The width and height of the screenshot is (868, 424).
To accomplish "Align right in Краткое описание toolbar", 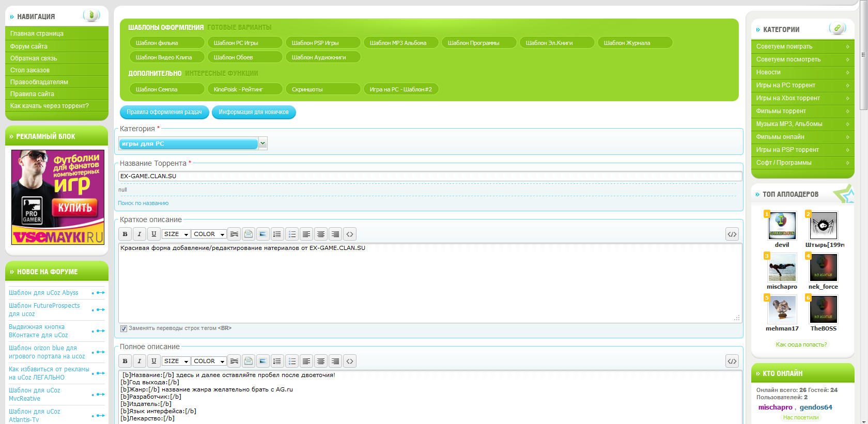I will (335, 234).
